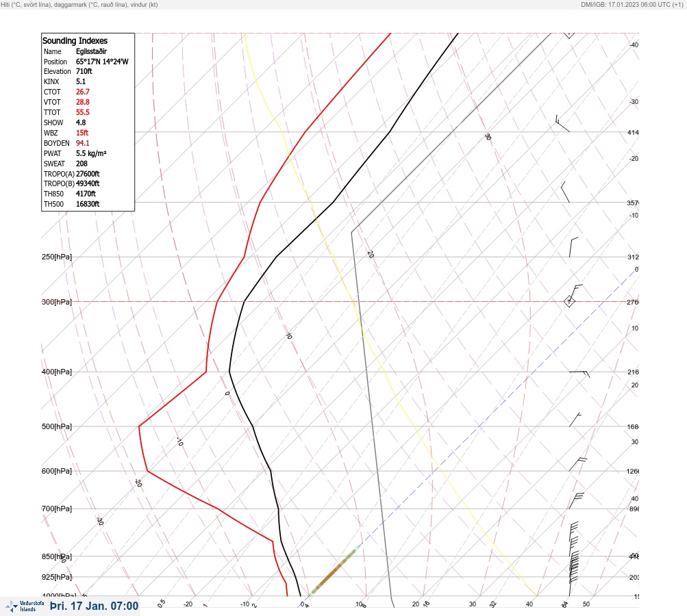Image resolution: width=687 pixels, height=616 pixels.
Task: Click the TROPO(A) value 27600ft
Action: 88,174
